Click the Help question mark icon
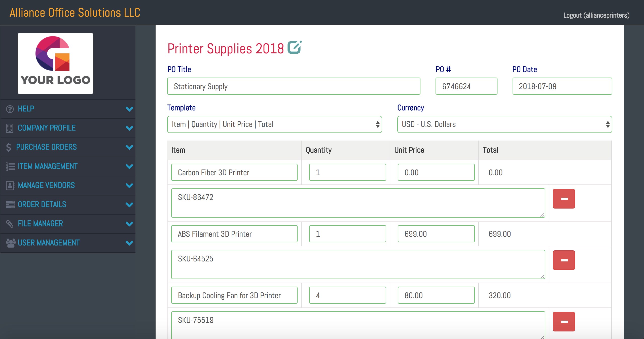The width and height of the screenshot is (644, 339). 10,109
